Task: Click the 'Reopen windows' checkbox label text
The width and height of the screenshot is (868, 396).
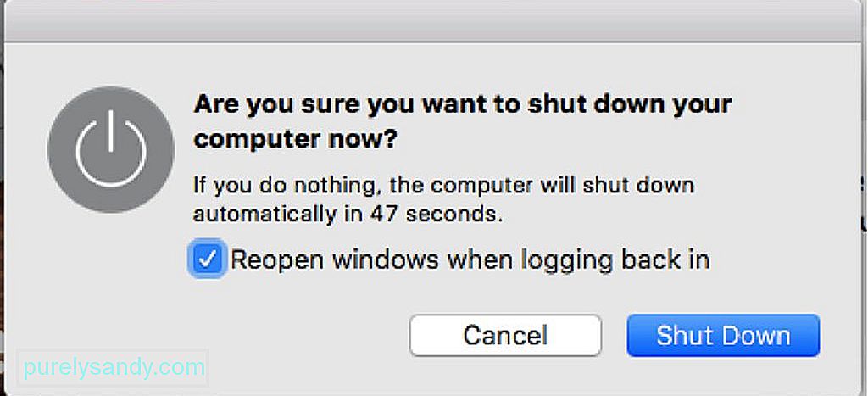Action: 470,259
